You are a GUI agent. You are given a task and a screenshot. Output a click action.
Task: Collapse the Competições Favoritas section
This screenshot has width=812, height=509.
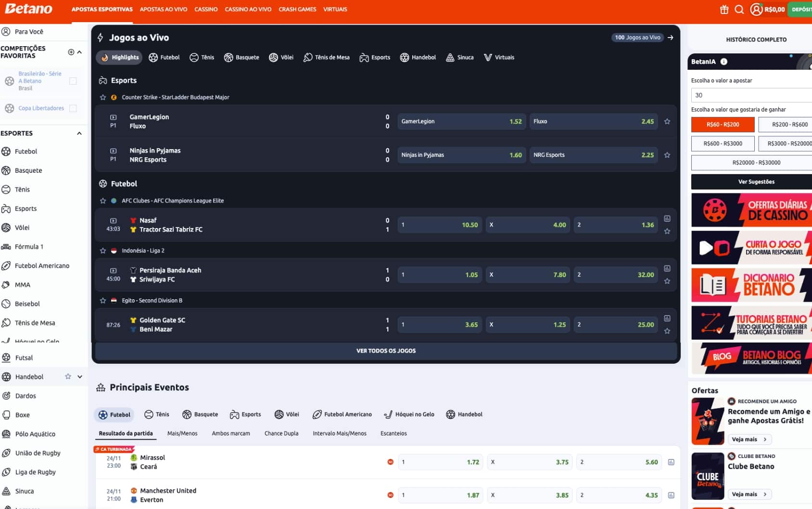pyautogui.click(x=78, y=52)
